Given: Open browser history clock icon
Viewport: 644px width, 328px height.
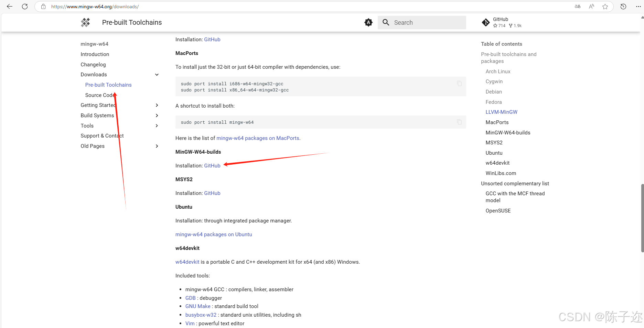Looking at the screenshot, I should coord(623,7).
